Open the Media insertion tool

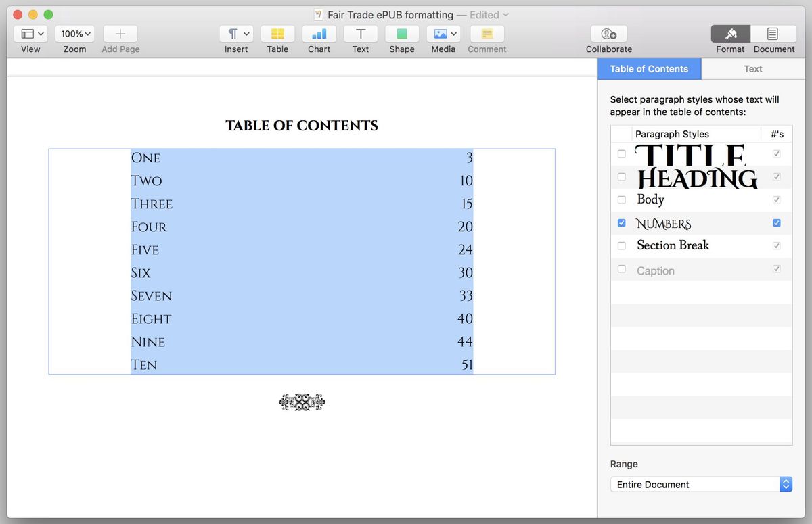click(439, 34)
